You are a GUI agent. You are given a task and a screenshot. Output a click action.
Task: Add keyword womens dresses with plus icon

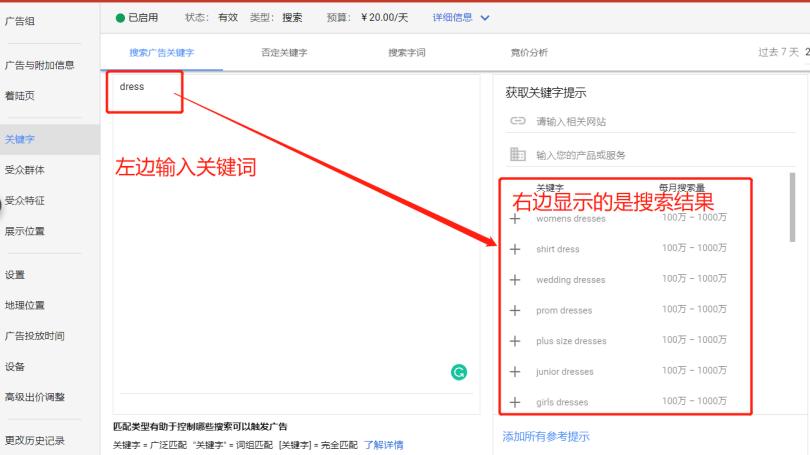(x=515, y=218)
